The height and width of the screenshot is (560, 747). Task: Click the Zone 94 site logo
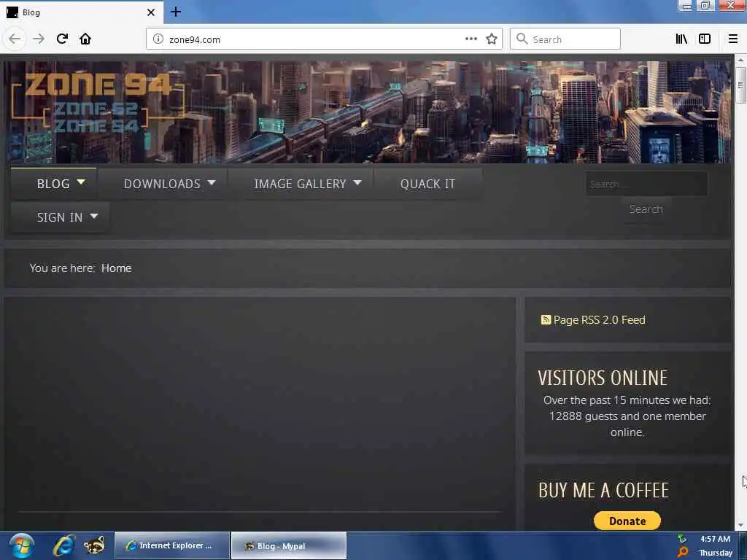[98, 103]
